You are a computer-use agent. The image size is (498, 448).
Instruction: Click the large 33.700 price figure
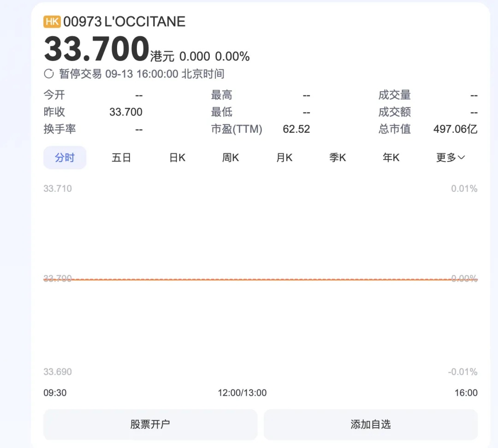96,49
